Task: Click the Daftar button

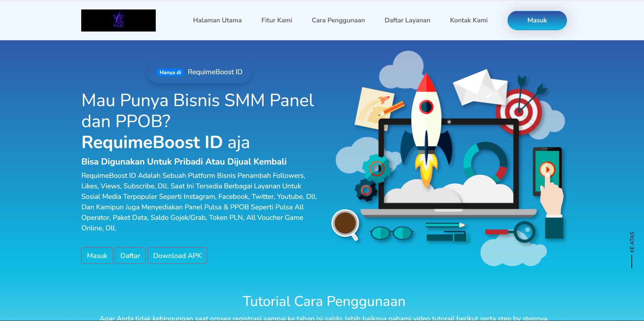Action: click(130, 256)
